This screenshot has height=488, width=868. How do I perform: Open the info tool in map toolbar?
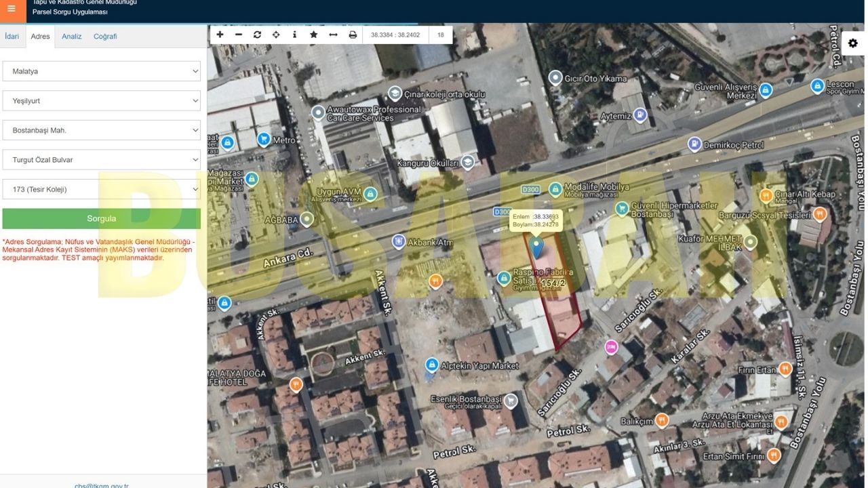(294, 35)
